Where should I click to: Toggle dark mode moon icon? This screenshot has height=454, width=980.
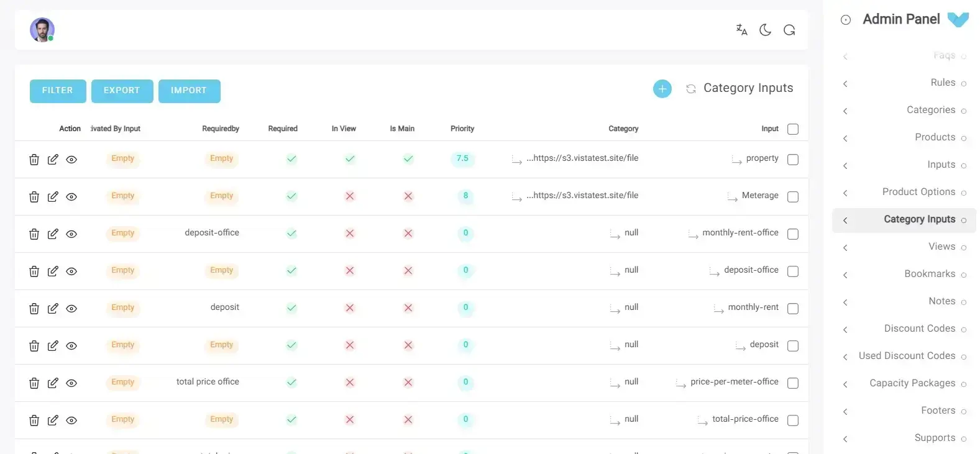click(765, 30)
